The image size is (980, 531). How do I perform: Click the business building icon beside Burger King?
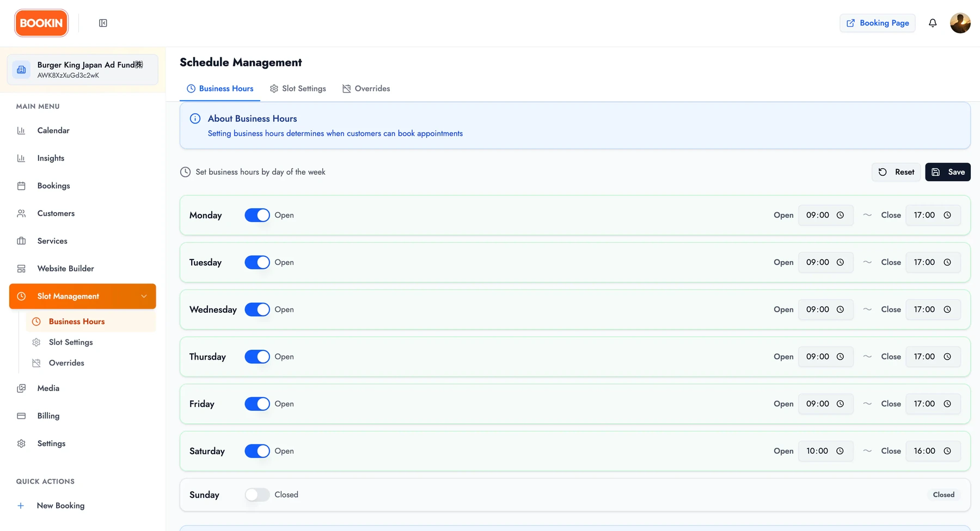[x=21, y=70]
